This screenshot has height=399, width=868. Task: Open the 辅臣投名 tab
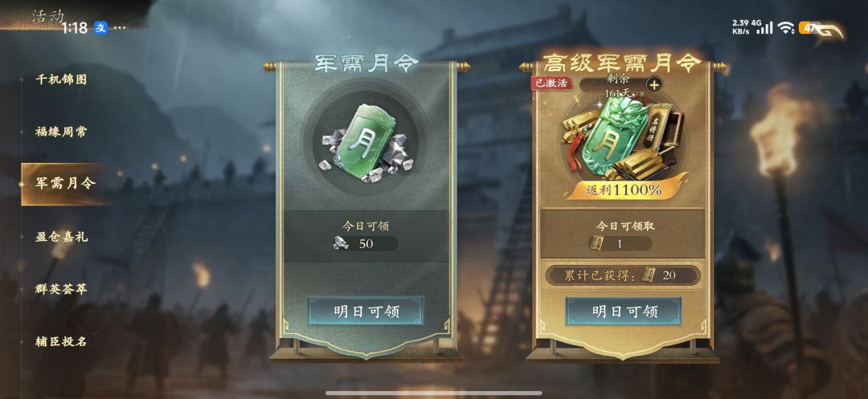click(61, 341)
